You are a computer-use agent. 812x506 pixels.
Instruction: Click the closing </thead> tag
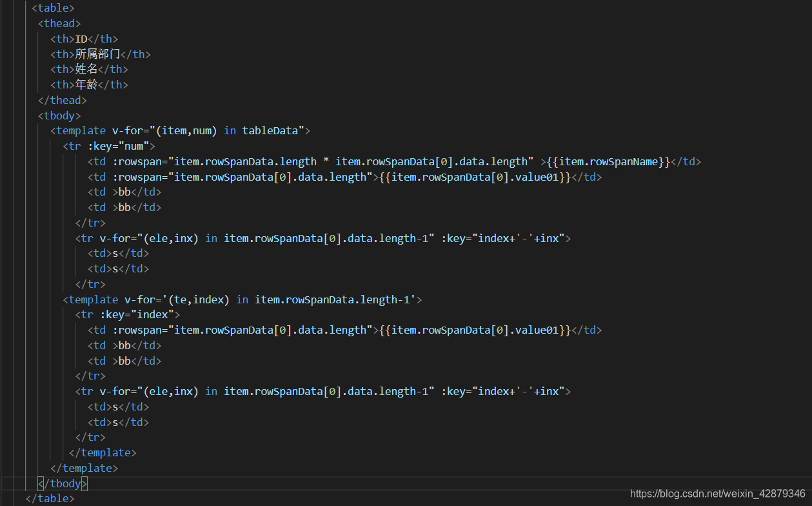[x=63, y=100]
